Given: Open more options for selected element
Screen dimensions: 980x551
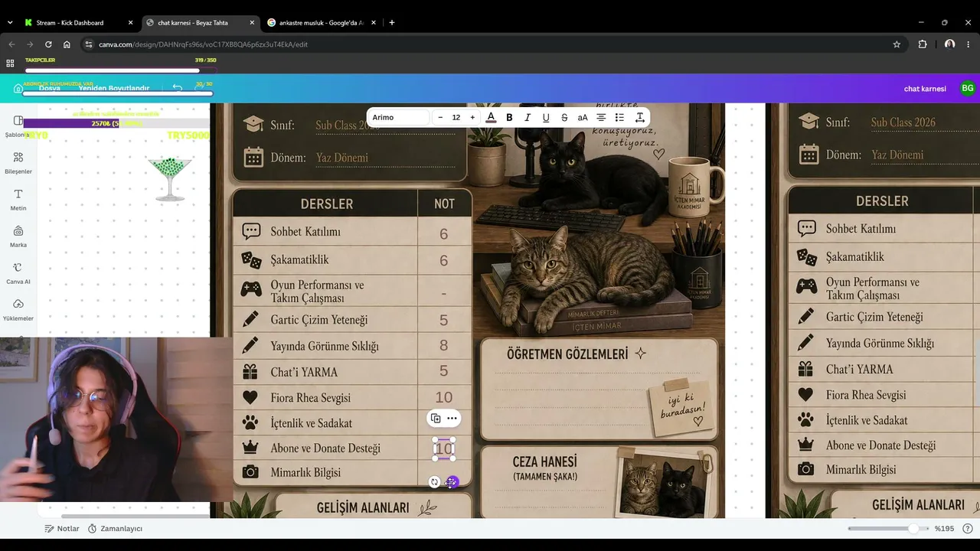Looking at the screenshot, I should pos(452,418).
